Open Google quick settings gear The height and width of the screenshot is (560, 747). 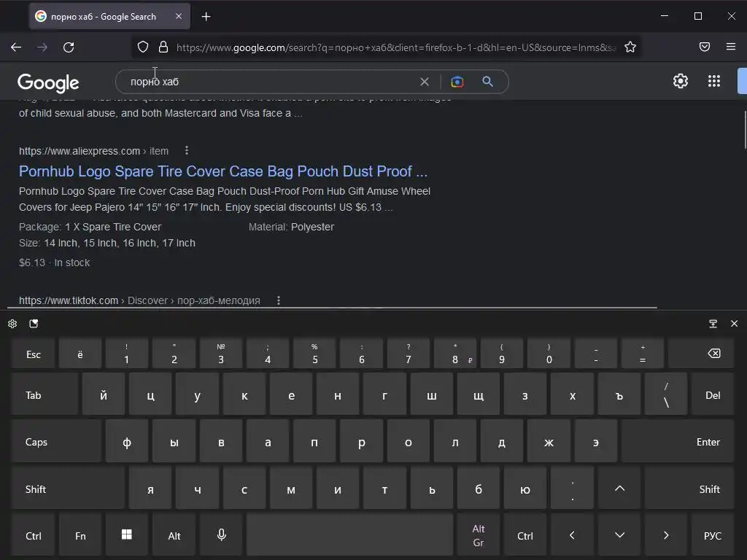[x=681, y=81]
